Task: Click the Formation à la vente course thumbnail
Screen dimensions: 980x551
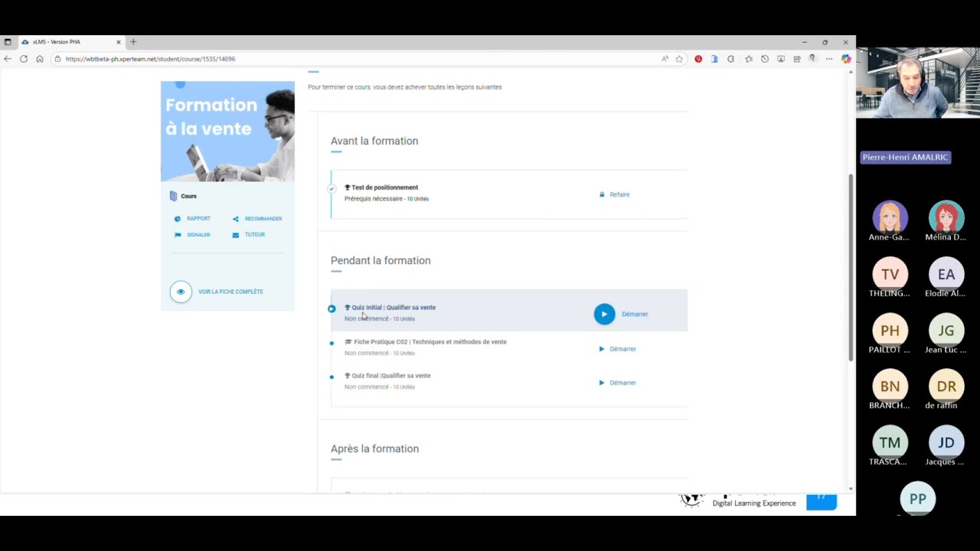Action: pyautogui.click(x=227, y=131)
